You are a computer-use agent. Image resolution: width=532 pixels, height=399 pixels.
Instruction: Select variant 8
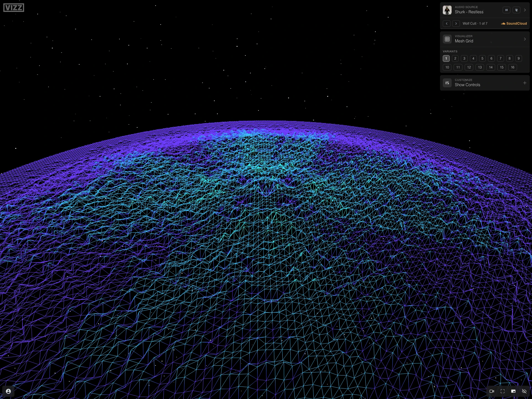point(510,58)
